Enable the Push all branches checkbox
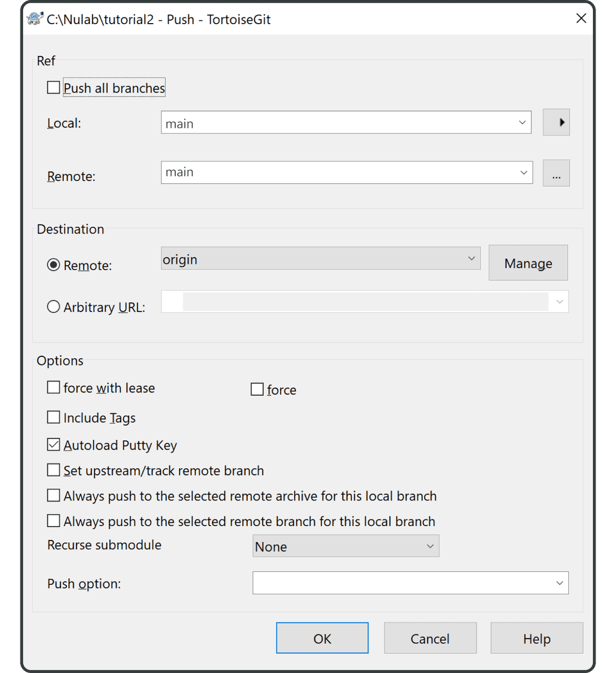Screen dimensions: 616x673 coord(53,87)
